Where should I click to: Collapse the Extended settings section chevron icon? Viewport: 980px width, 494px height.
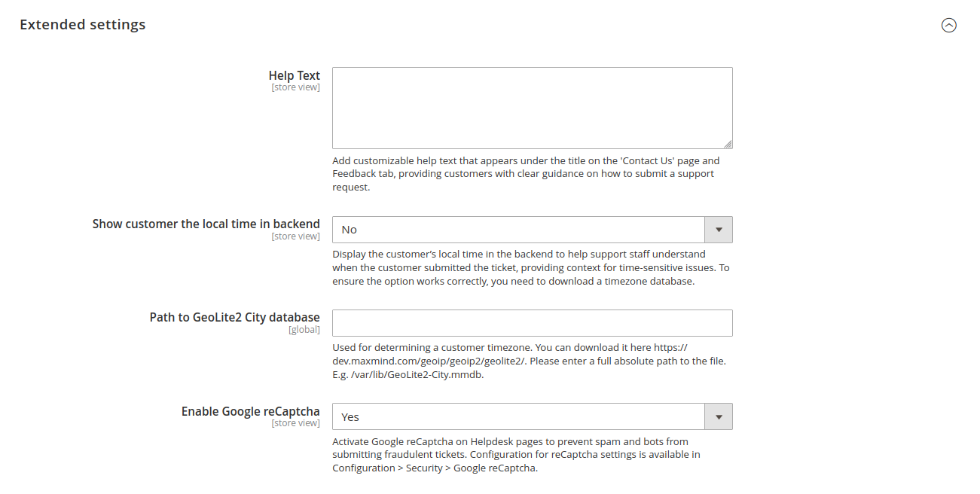pos(948,25)
